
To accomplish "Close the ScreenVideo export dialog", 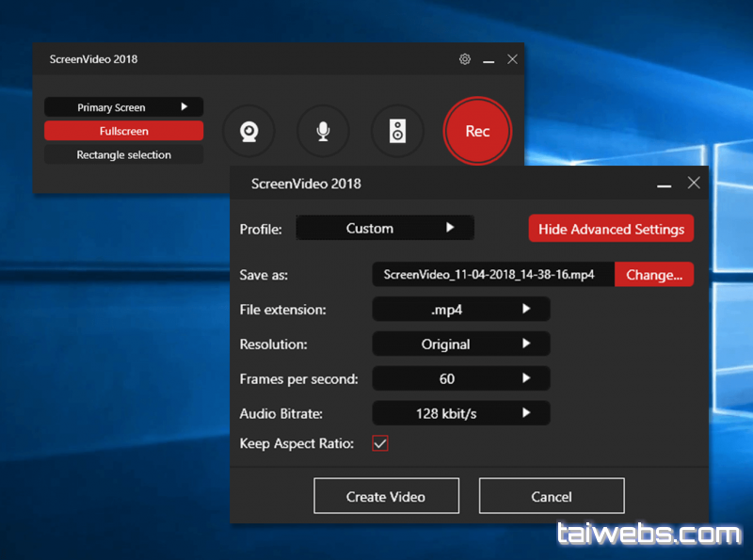I will coord(694,183).
